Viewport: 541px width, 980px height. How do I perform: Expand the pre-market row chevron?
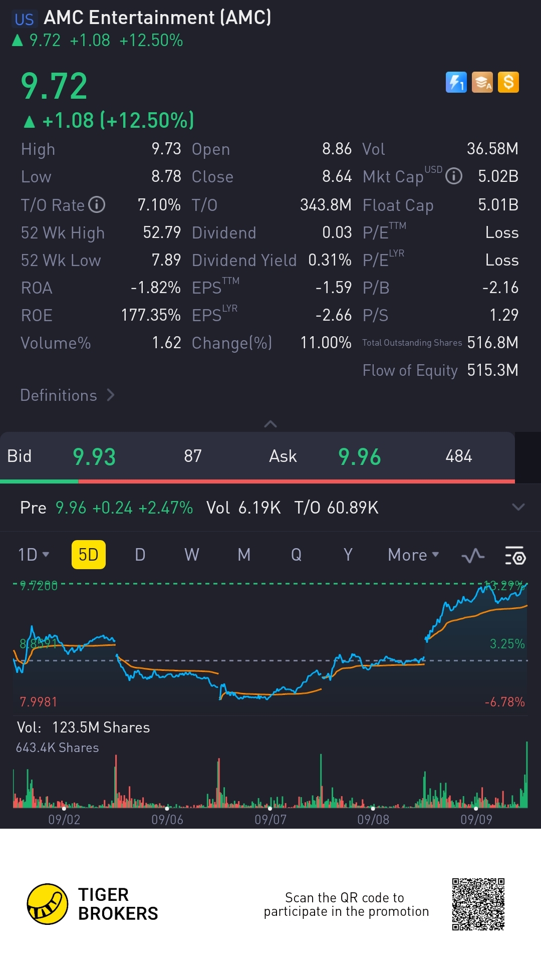point(518,507)
